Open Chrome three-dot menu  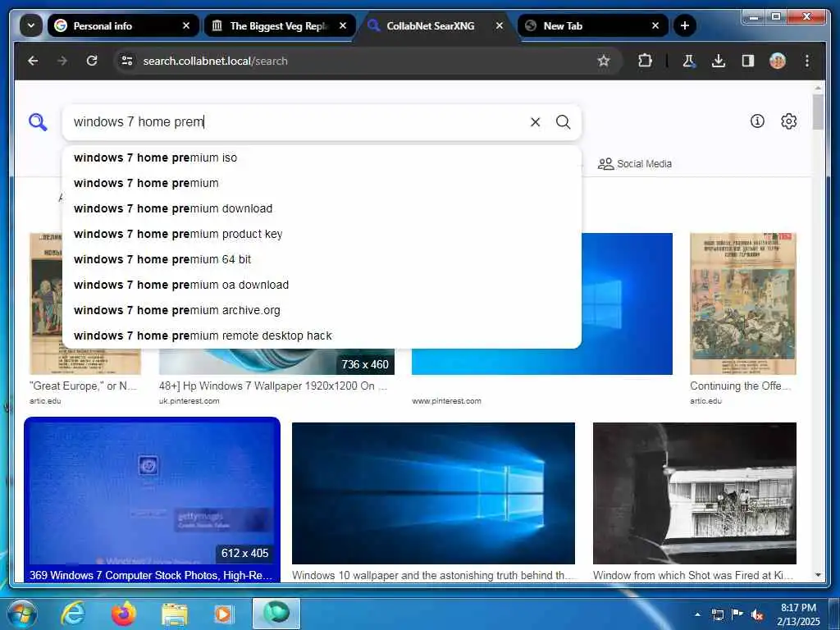click(807, 61)
